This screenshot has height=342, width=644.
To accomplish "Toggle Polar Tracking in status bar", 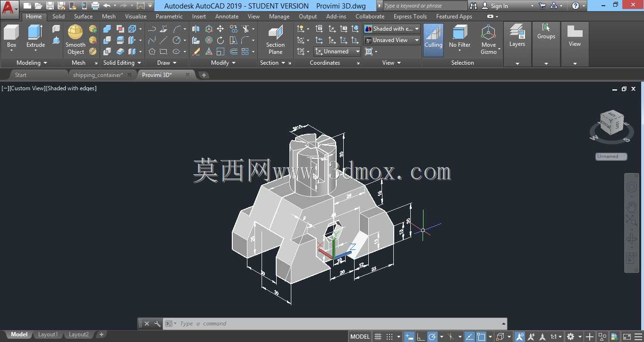I will tap(432, 336).
